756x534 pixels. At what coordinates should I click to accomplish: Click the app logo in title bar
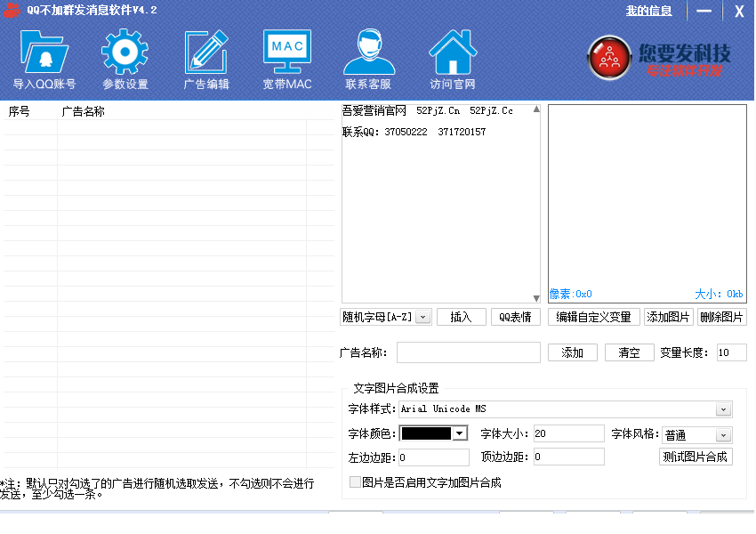click(12, 10)
